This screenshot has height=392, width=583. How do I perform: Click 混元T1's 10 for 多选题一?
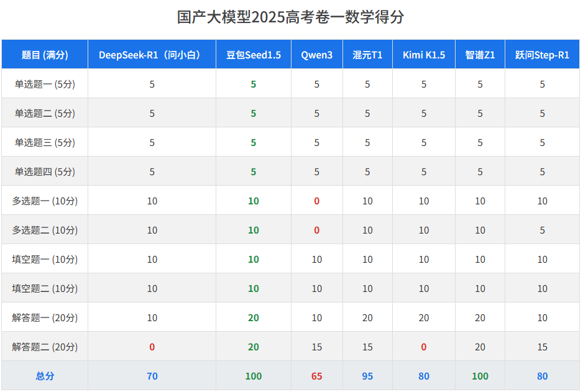pyautogui.click(x=367, y=201)
